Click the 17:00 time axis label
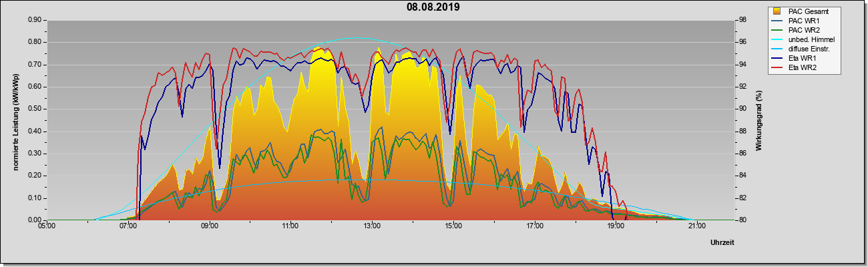868x267 pixels. tap(534, 226)
